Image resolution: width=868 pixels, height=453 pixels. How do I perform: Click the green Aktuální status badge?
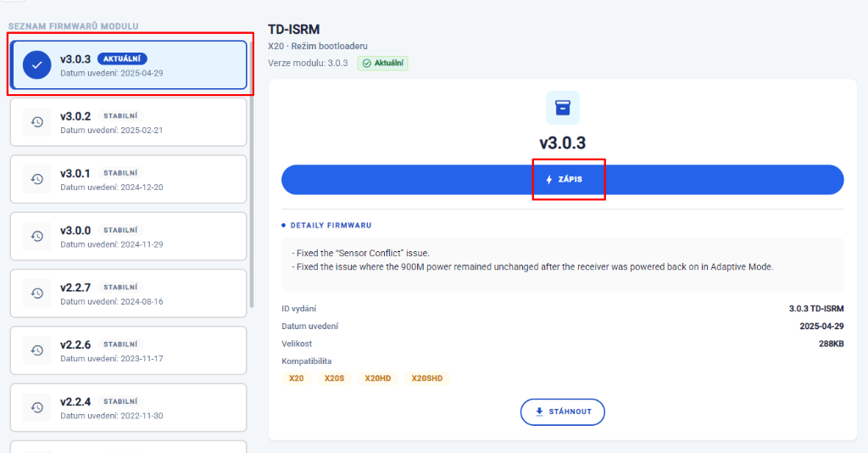382,63
